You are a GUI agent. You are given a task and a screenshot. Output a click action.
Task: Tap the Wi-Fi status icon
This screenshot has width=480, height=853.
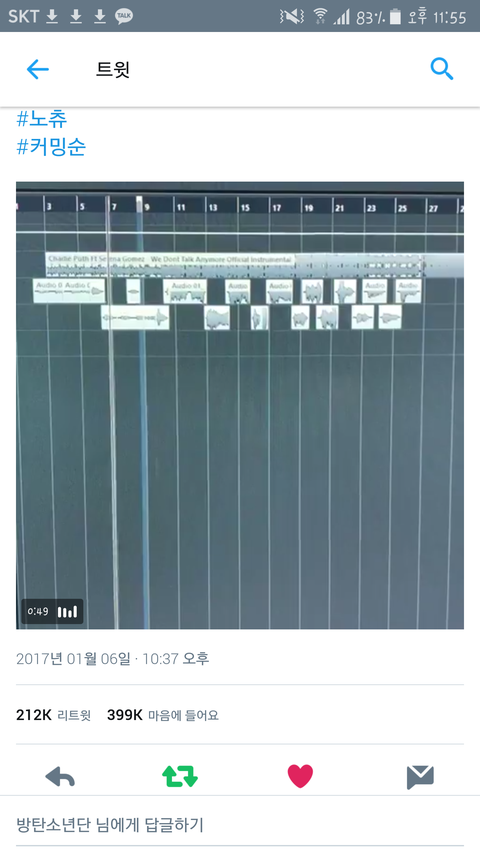321,16
